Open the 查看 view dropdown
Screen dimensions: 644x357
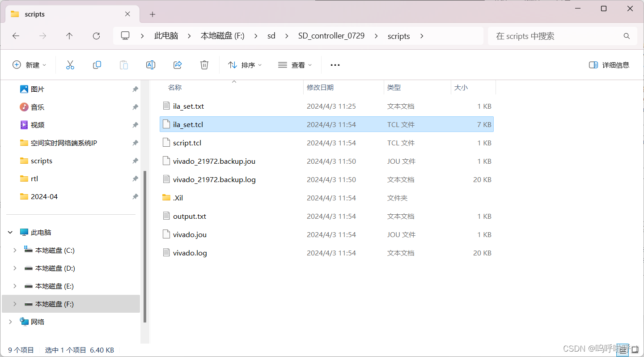(x=295, y=65)
